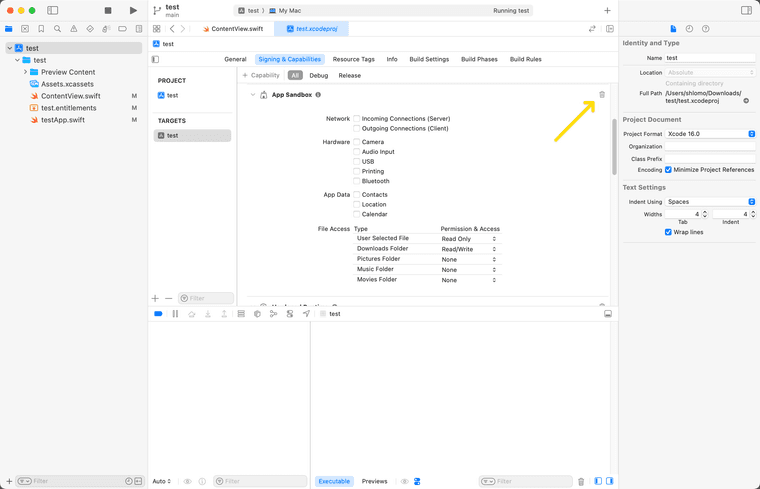Viewport: 760px width, 489px height.
Task: Open the Debug navigator
Action: coord(106,29)
